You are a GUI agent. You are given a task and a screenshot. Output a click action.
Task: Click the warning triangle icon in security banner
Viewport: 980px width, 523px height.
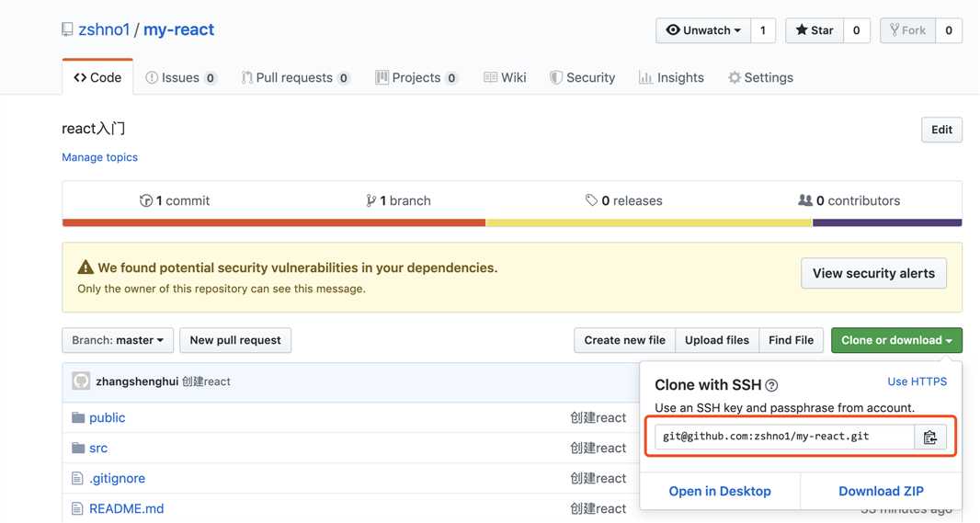tap(85, 267)
